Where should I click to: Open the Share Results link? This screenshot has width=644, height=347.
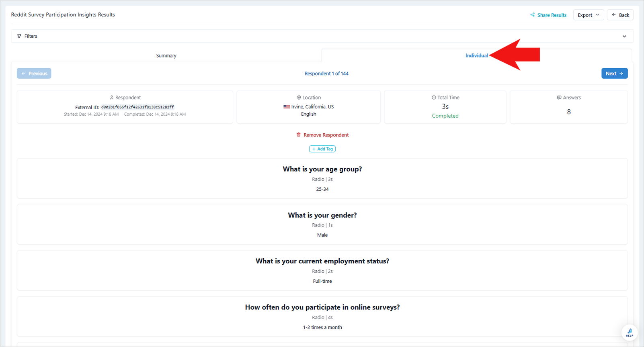pos(548,15)
